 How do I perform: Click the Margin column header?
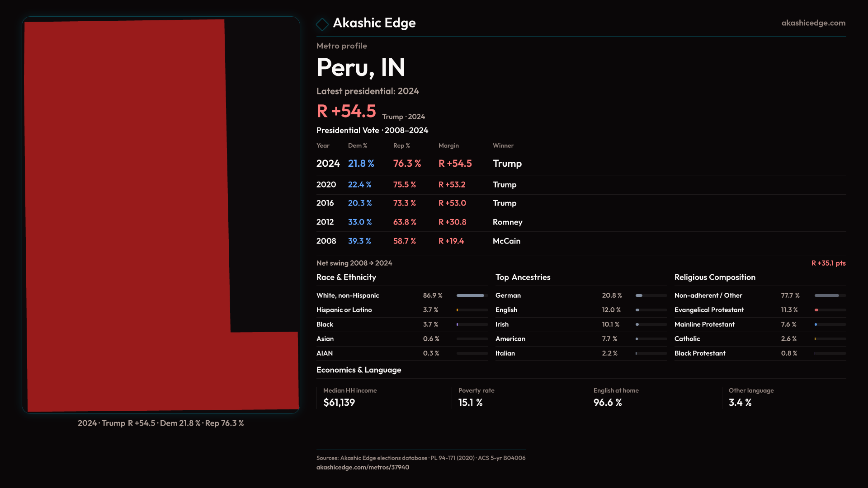coord(448,145)
